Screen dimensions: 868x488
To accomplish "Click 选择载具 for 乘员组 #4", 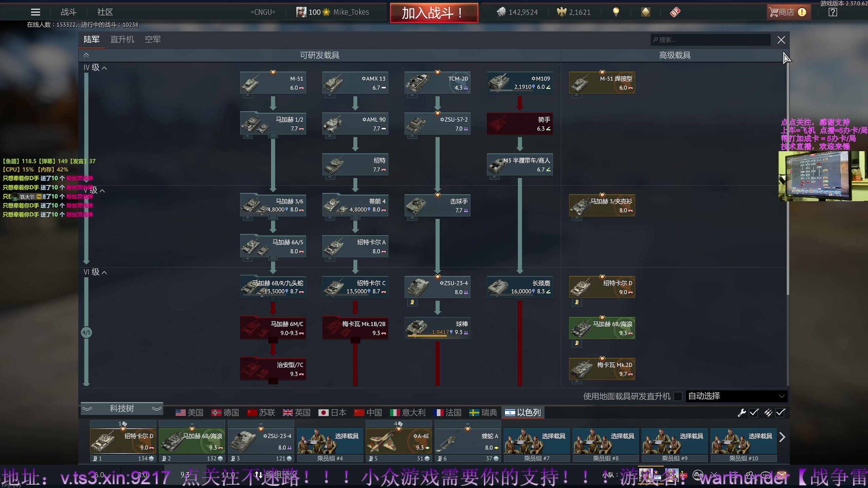I will (x=330, y=441).
